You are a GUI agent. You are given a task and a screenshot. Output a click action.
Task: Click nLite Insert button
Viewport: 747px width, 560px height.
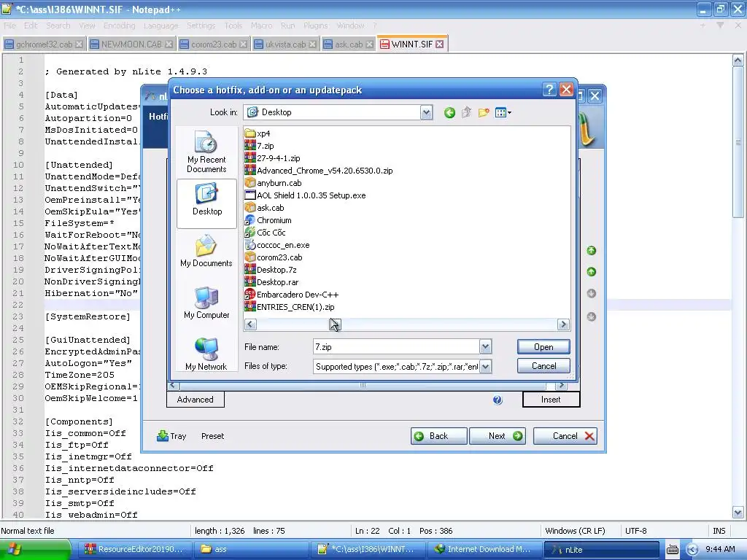tap(551, 400)
